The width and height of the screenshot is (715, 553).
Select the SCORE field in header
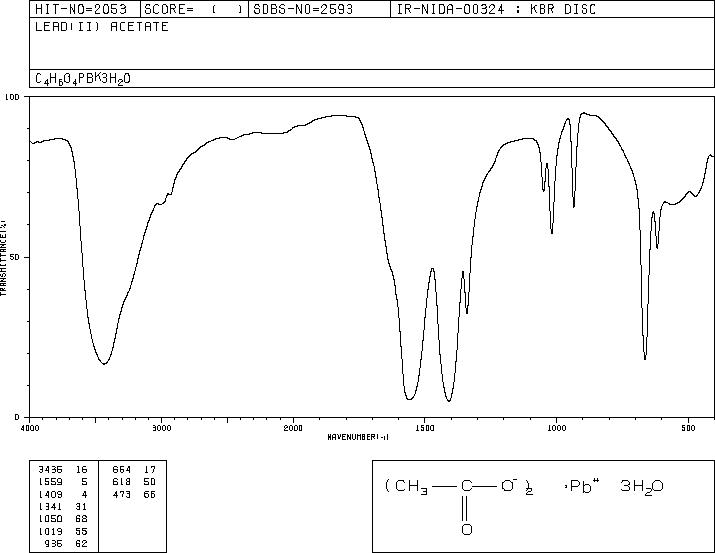pyautogui.click(x=194, y=9)
